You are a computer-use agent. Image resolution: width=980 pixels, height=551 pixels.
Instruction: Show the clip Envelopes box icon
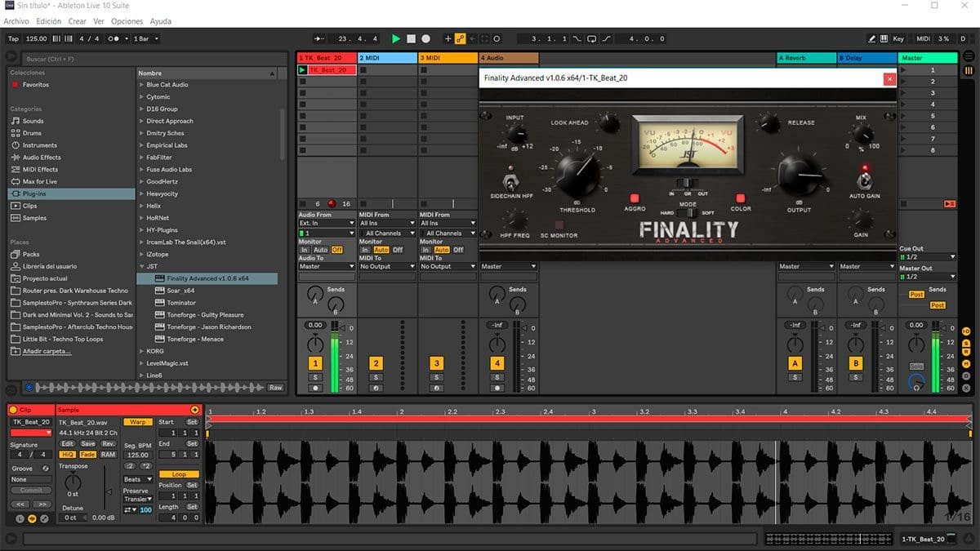[45, 518]
